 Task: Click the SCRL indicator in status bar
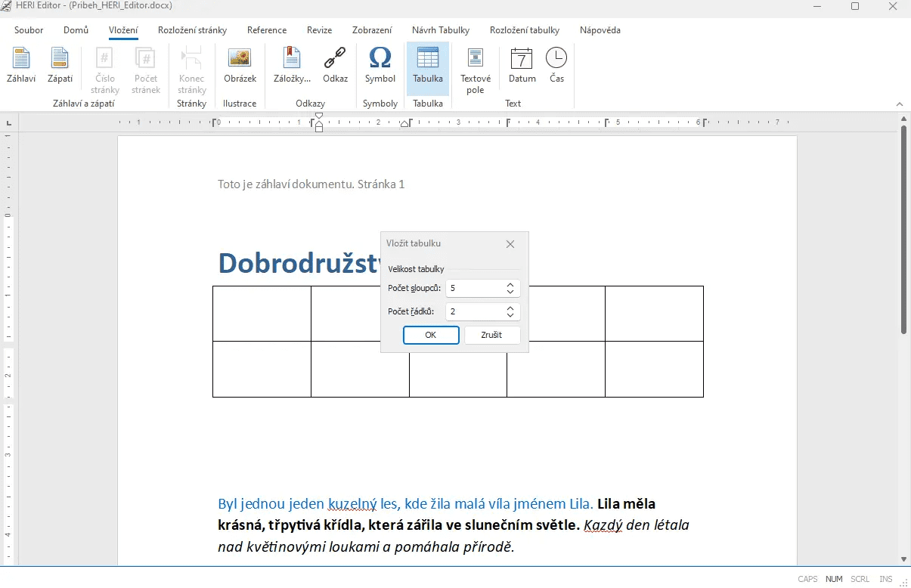pyautogui.click(x=860, y=579)
